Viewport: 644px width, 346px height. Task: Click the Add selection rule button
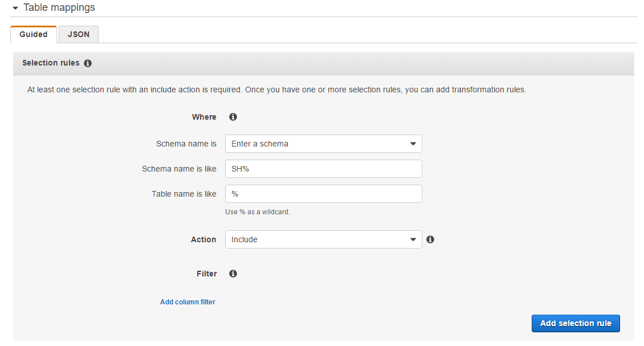[576, 323]
